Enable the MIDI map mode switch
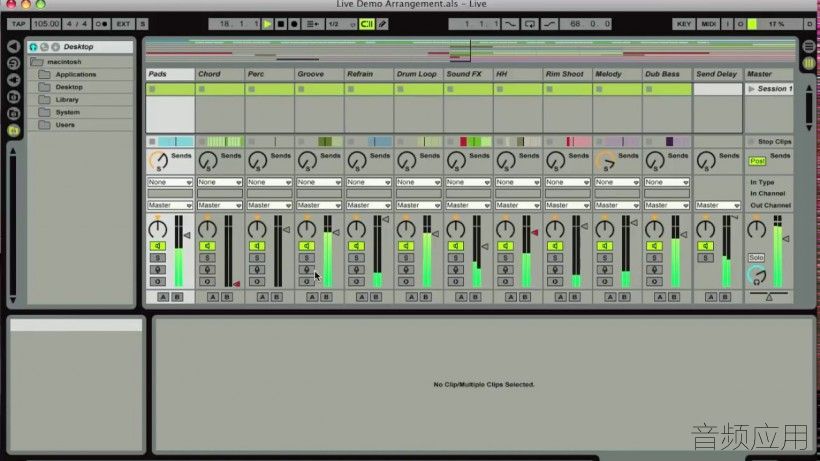Screen dimensions: 820x461 tap(709, 24)
